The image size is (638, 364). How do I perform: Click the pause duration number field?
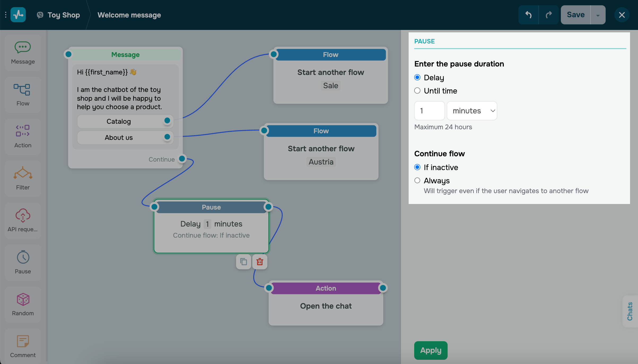click(429, 111)
